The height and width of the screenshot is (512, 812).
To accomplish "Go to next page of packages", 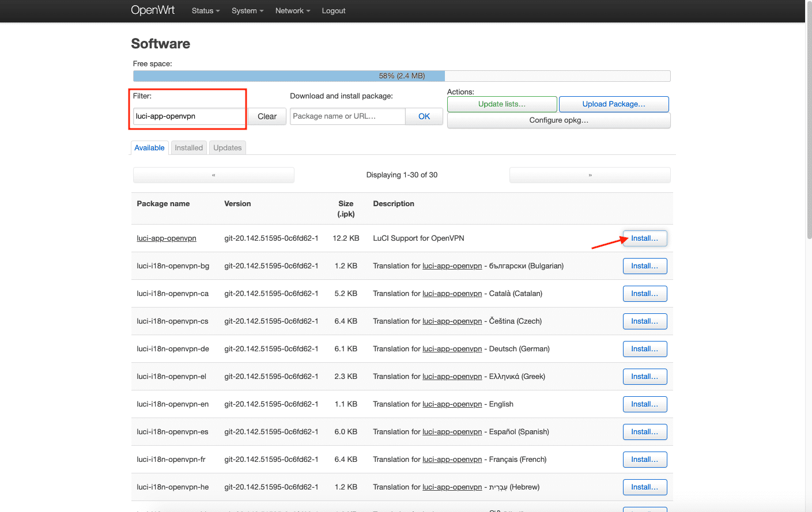I will click(590, 175).
